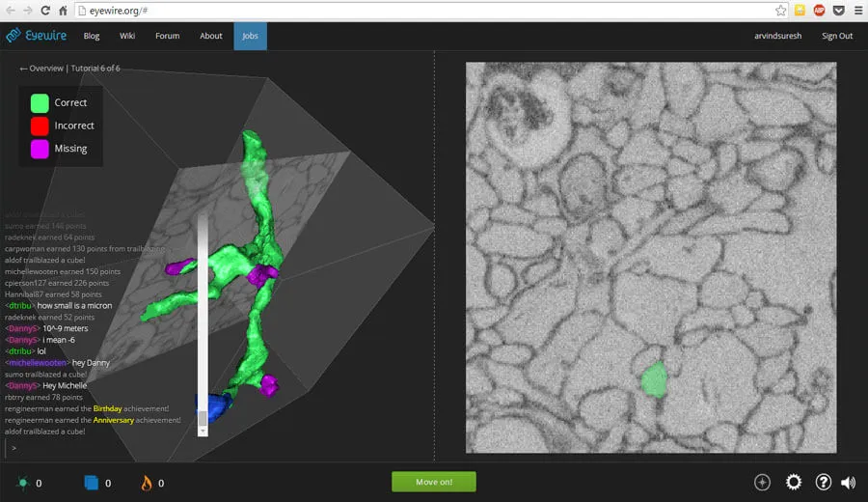
Task: Click the yellow extension icon in browser toolbar
Action: point(800,10)
